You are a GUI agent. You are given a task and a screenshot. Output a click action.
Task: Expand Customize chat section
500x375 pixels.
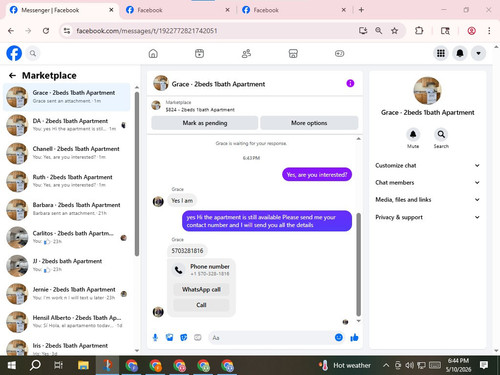[x=427, y=165]
